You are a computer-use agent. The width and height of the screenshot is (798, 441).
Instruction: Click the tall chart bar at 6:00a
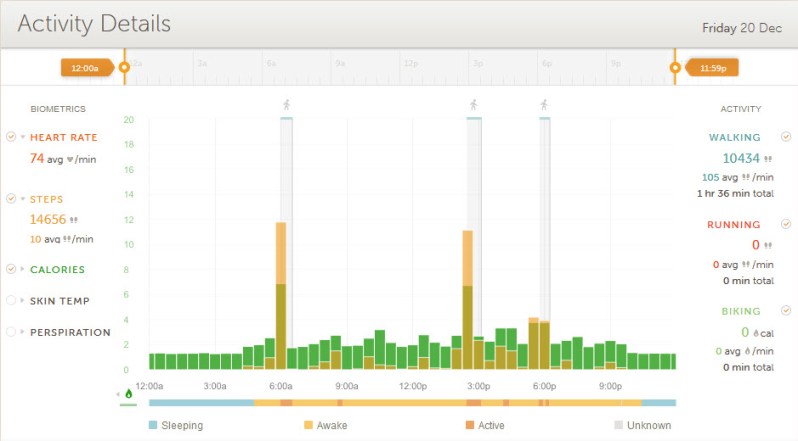pyautogui.click(x=281, y=290)
